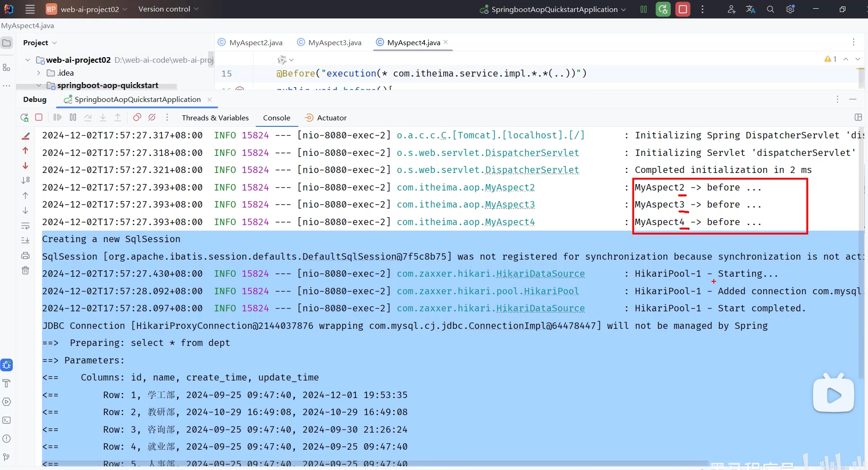The width and height of the screenshot is (868, 470).
Task: Click the video play overlay button
Action: (833, 394)
